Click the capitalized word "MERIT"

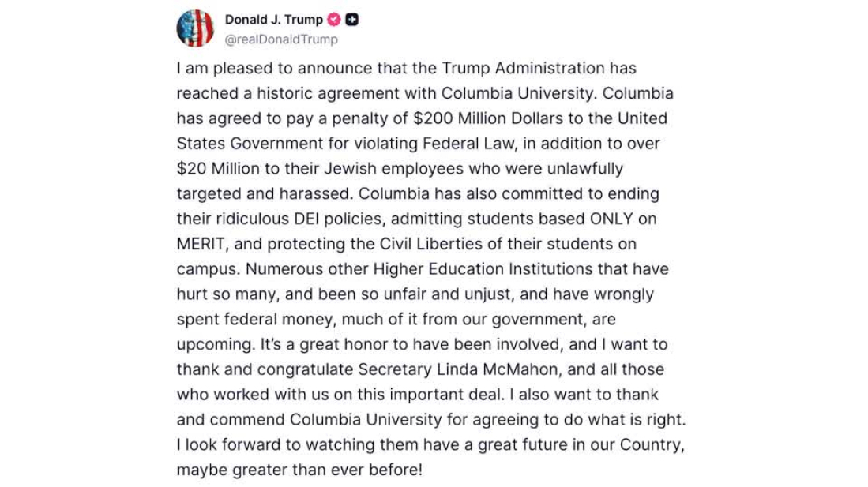click(201, 243)
